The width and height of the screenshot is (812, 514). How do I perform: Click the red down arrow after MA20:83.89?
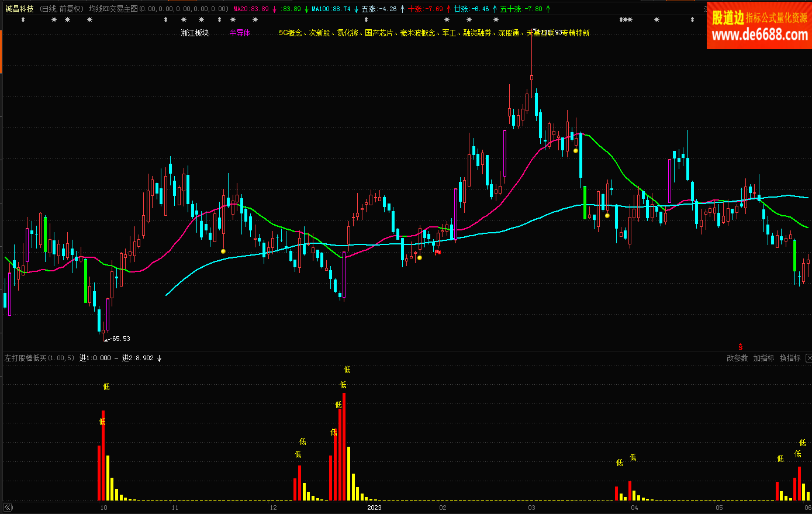coord(274,9)
